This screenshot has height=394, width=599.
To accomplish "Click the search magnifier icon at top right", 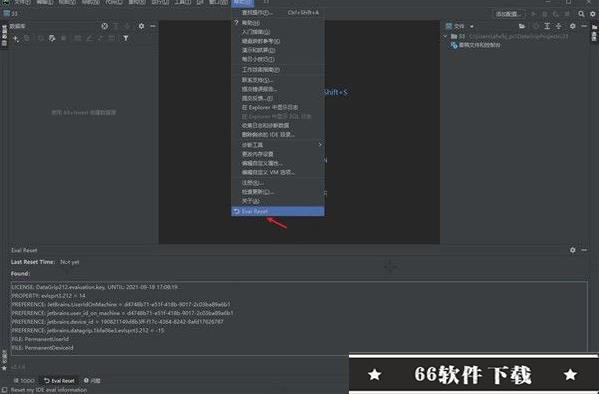I will 581,14.
